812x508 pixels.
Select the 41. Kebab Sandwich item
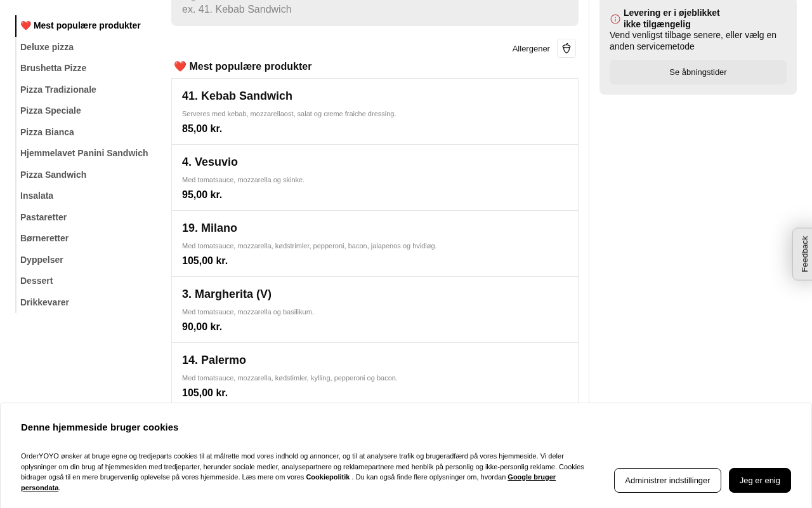click(x=374, y=112)
